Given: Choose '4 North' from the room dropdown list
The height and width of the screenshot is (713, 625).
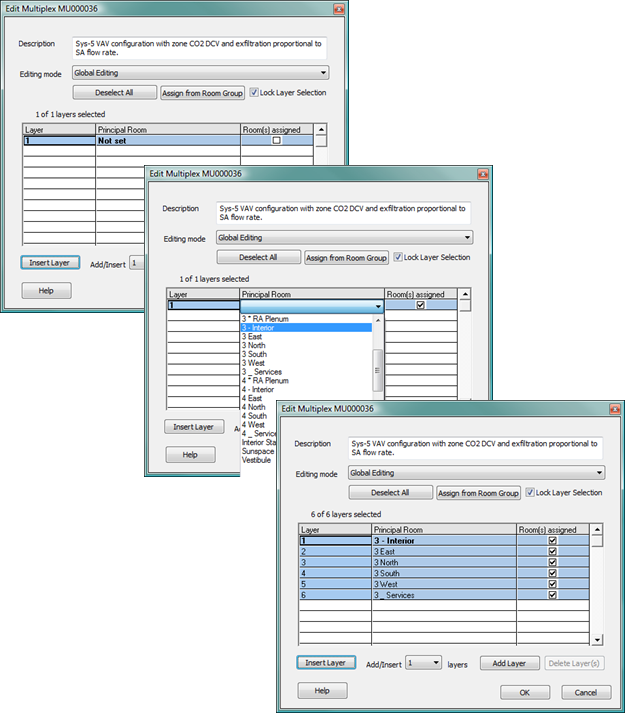Looking at the screenshot, I should click(254, 407).
